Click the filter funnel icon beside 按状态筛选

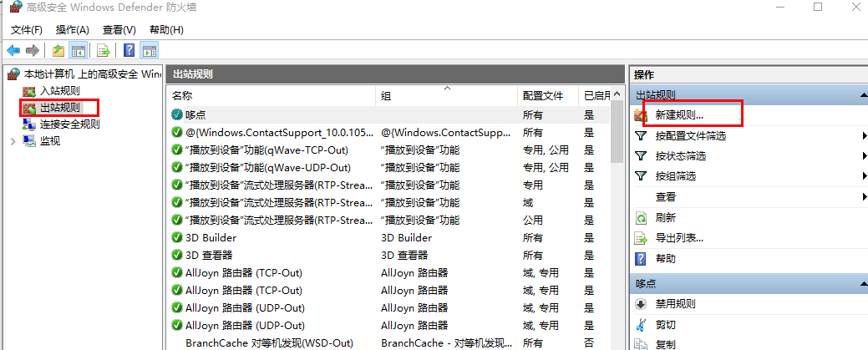(641, 156)
